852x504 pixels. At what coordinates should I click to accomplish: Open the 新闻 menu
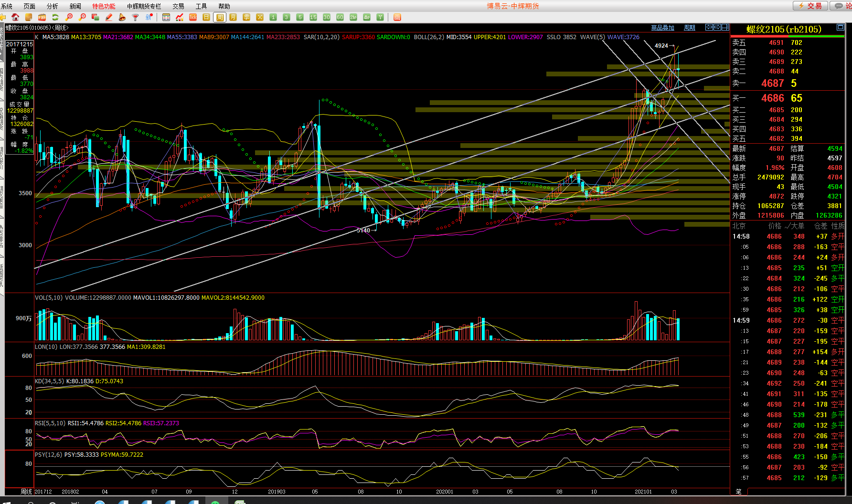coord(75,6)
